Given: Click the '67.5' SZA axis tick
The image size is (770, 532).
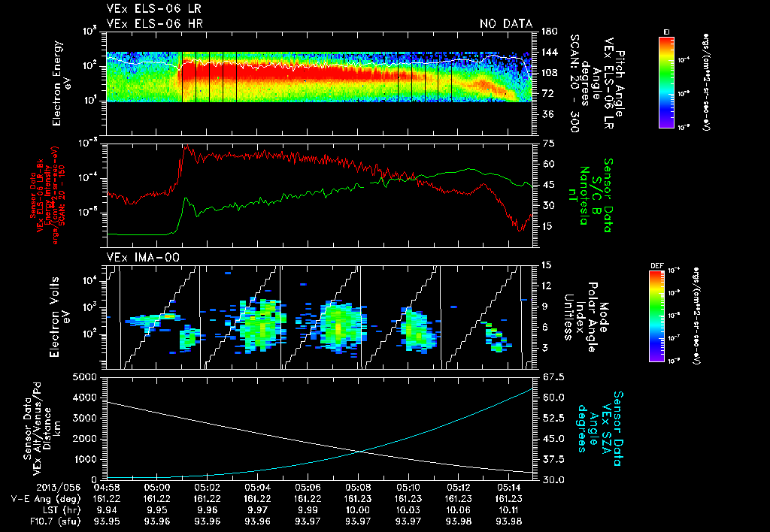Looking at the screenshot, I should (x=553, y=377).
